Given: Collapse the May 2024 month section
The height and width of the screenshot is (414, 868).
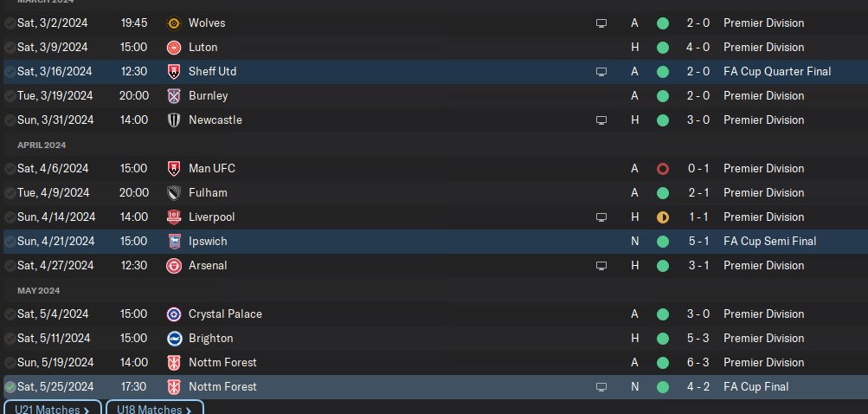Looking at the screenshot, I should point(39,291).
